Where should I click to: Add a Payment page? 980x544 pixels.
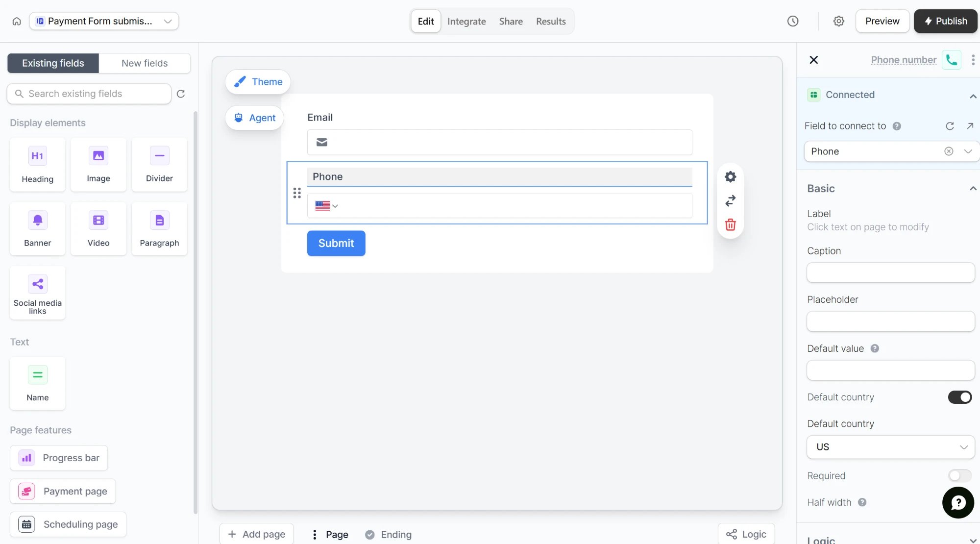(x=63, y=491)
